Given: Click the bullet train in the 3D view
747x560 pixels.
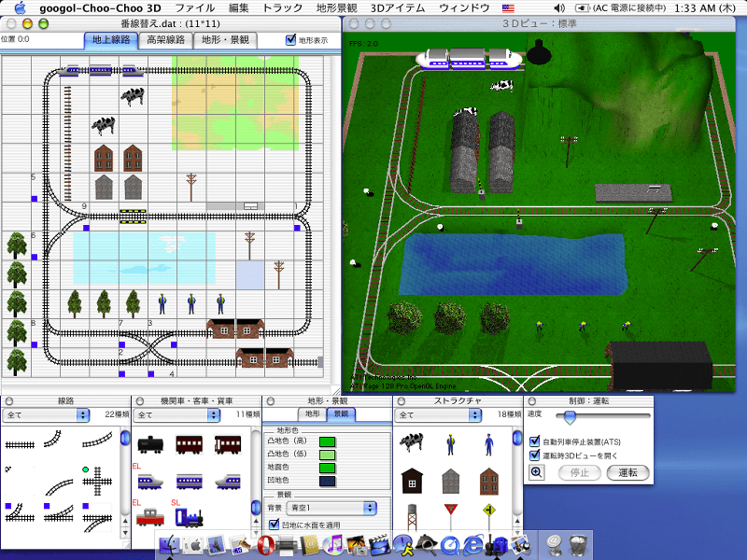Looking at the screenshot, I should point(469,59).
